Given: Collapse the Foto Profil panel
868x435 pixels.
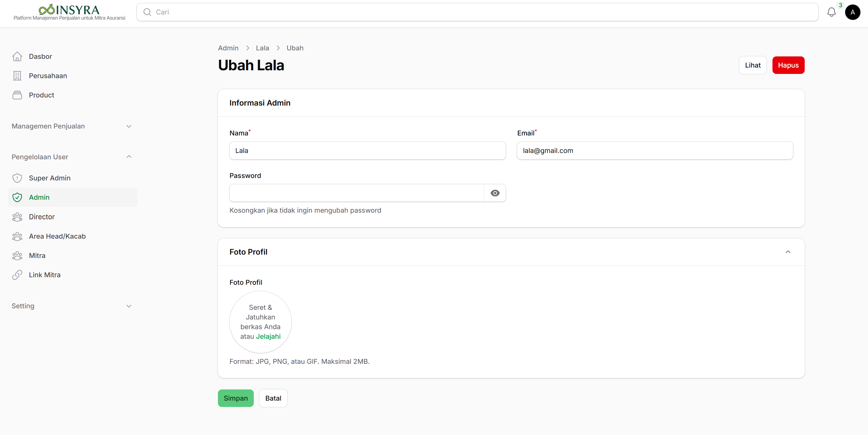Looking at the screenshot, I should [788, 252].
